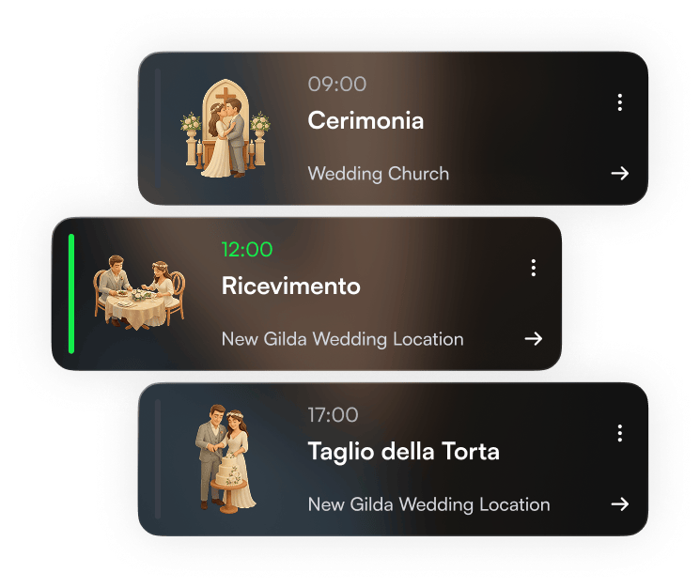Select the cake cutting couple illustration
This screenshot has width=700, height=588.
click(x=226, y=458)
